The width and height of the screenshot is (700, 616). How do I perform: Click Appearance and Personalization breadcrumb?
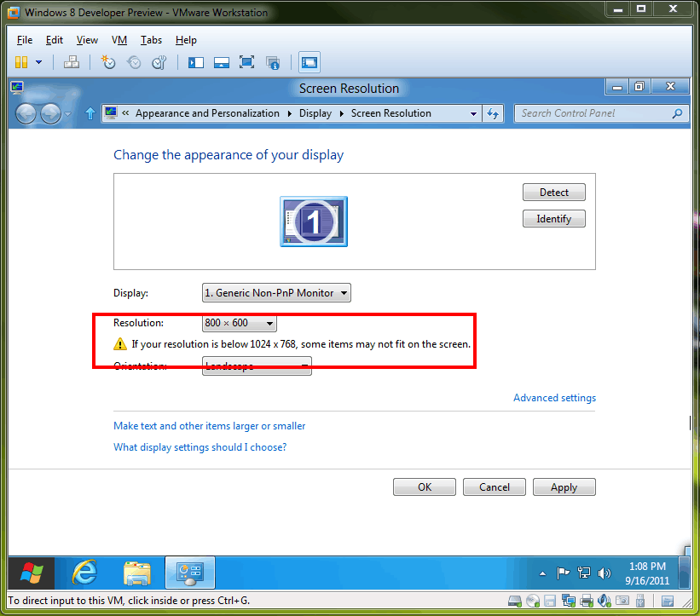coord(207,113)
